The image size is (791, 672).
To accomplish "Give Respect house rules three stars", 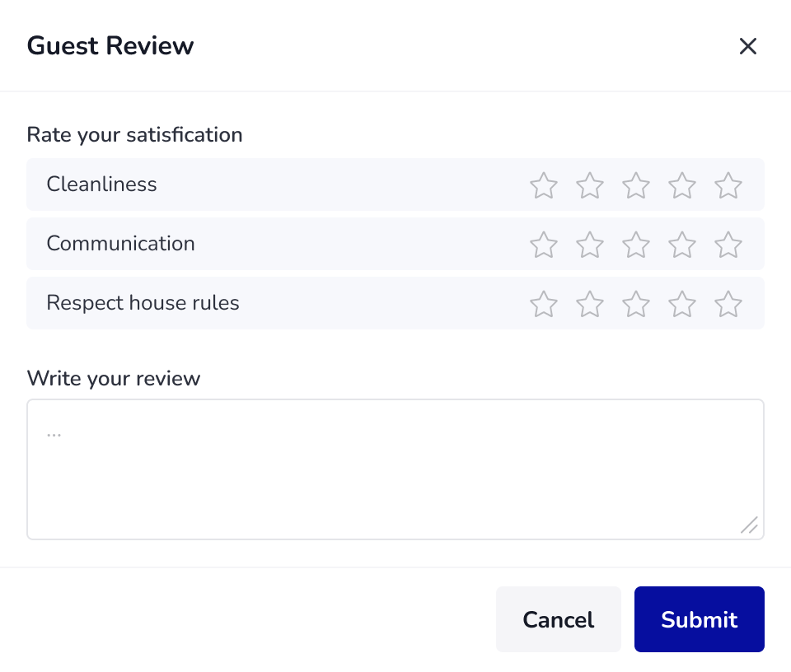I will coord(635,304).
